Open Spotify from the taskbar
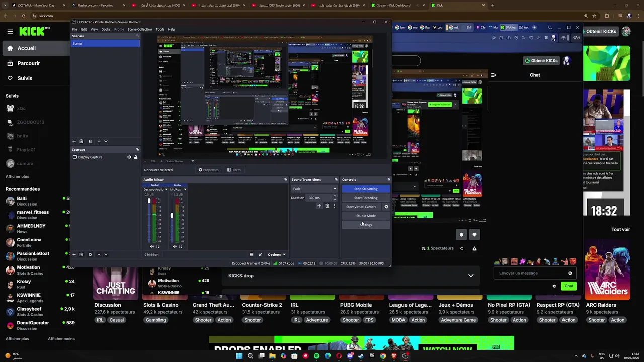 click(x=316, y=356)
